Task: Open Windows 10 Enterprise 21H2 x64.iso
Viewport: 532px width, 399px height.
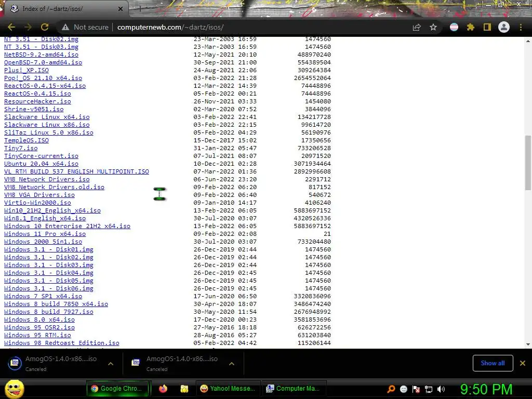Action: (x=67, y=227)
